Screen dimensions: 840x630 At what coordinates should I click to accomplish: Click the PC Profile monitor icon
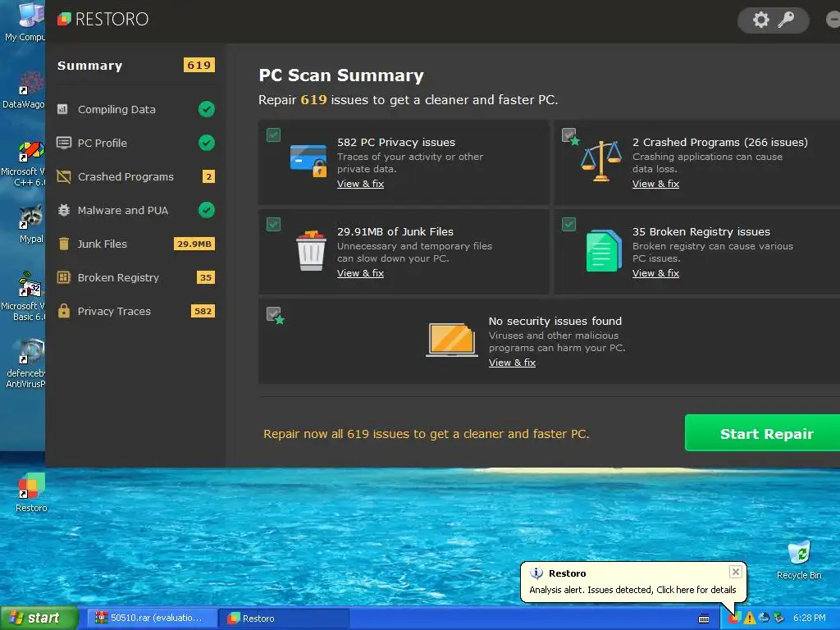coord(64,143)
